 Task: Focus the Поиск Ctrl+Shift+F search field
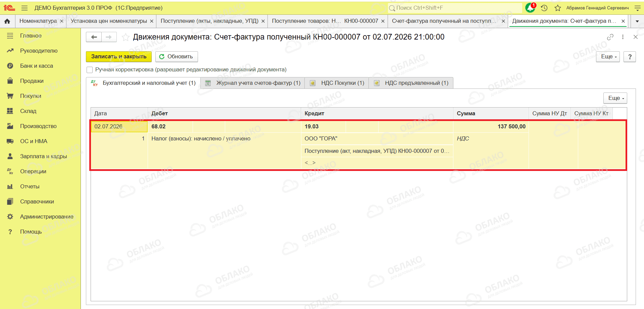[455, 8]
